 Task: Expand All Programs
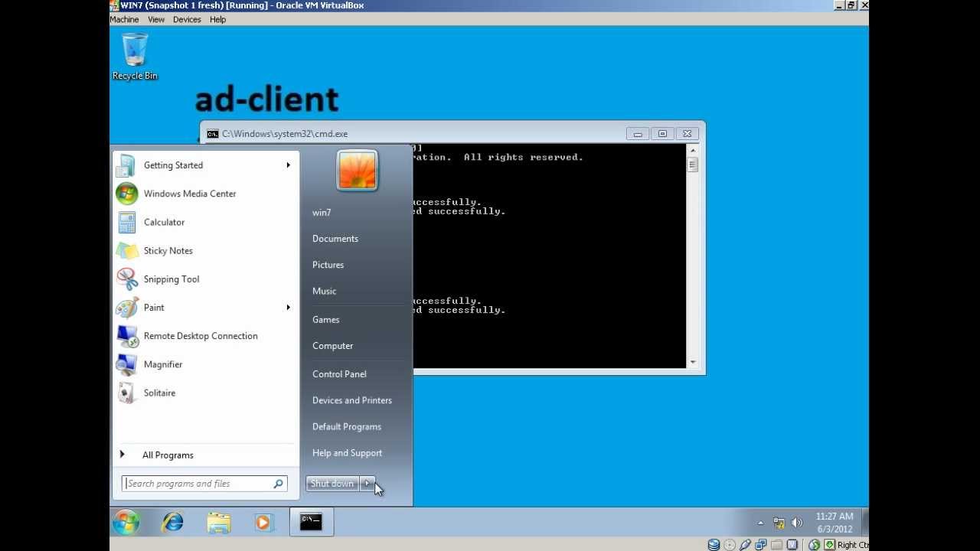pos(204,455)
